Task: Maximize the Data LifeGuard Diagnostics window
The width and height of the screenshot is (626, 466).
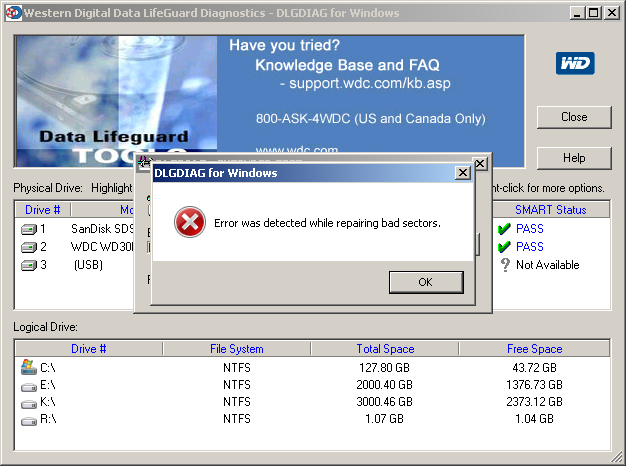Action: 594,13
